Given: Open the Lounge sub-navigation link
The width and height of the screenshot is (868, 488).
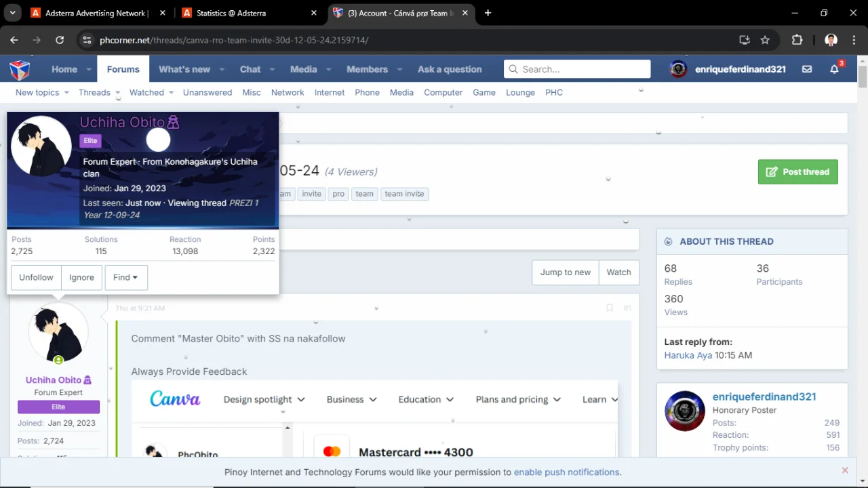Looking at the screenshot, I should [x=520, y=92].
